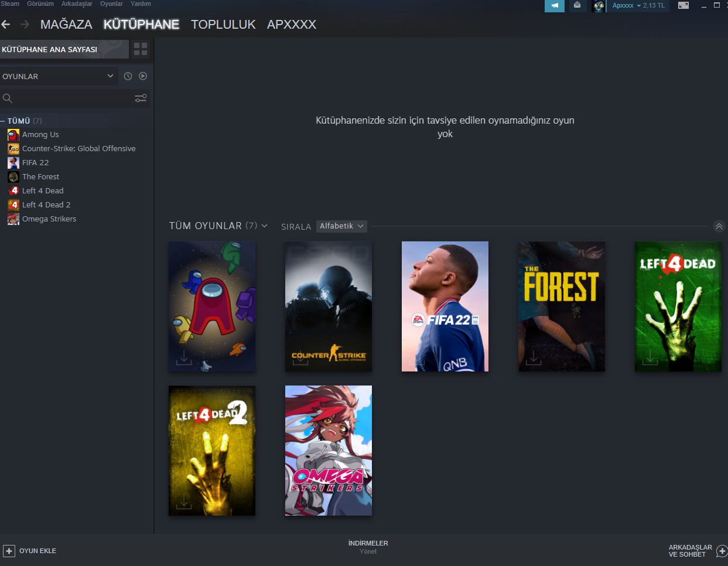Viewport: 728px width, 566px height.
Task: Open ARKADAŞLAR VE SOHBET panel
Action: (x=691, y=551)
